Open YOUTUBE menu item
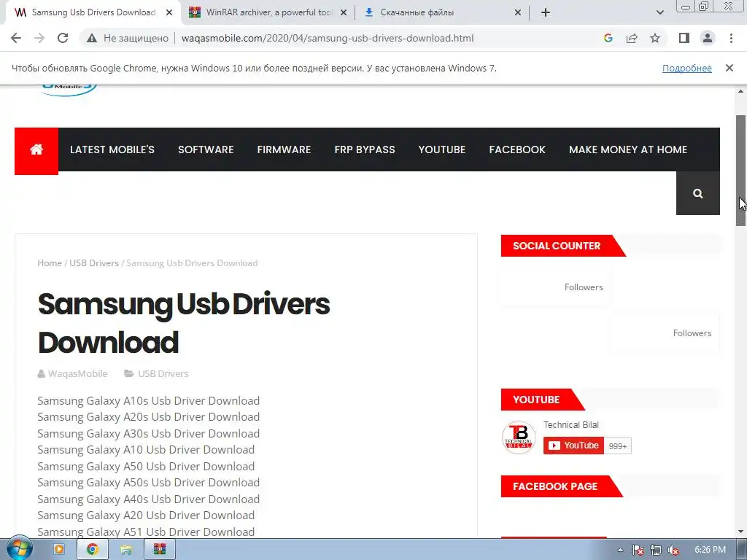Viewport: 747px width, 560px height. pyautogui.click(x=442, y=149)
